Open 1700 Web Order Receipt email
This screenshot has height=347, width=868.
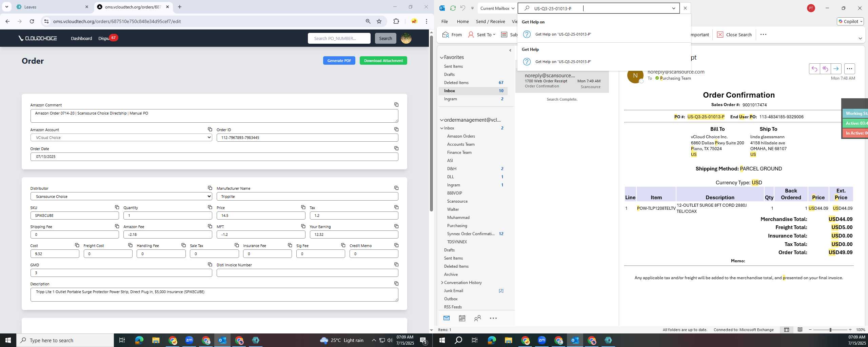click(x=562, y=81)
